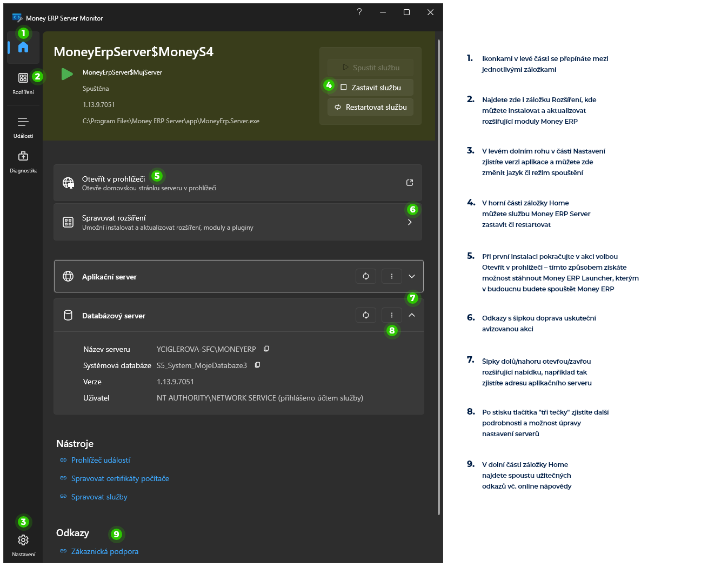Click the Nástroje heading
The height and width of the screenshot is (567, 728).
[x=75, y=444]
